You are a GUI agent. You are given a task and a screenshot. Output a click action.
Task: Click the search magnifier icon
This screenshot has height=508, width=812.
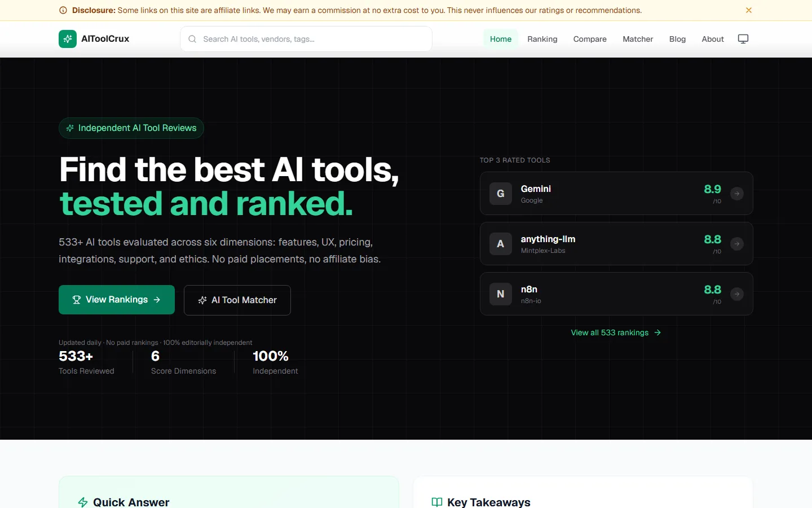192,39
